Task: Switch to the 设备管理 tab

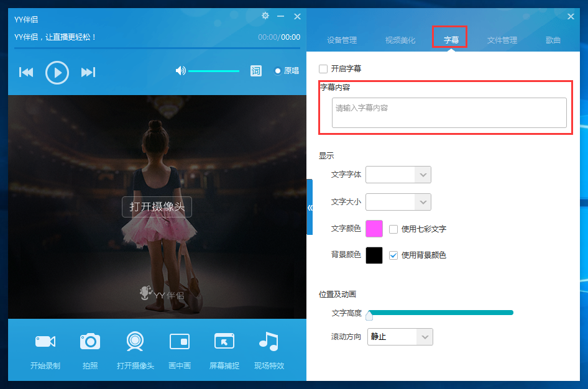Action: click(342, 40)
